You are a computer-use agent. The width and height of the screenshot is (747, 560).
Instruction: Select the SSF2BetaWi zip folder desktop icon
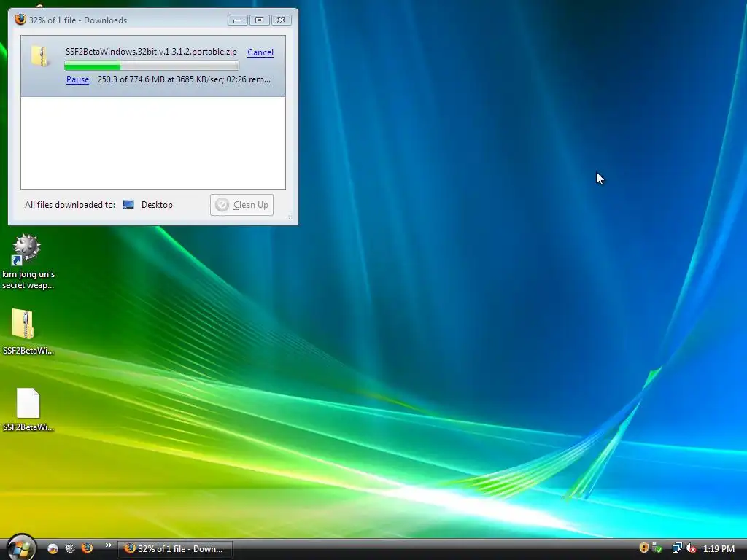coord(28,332)
